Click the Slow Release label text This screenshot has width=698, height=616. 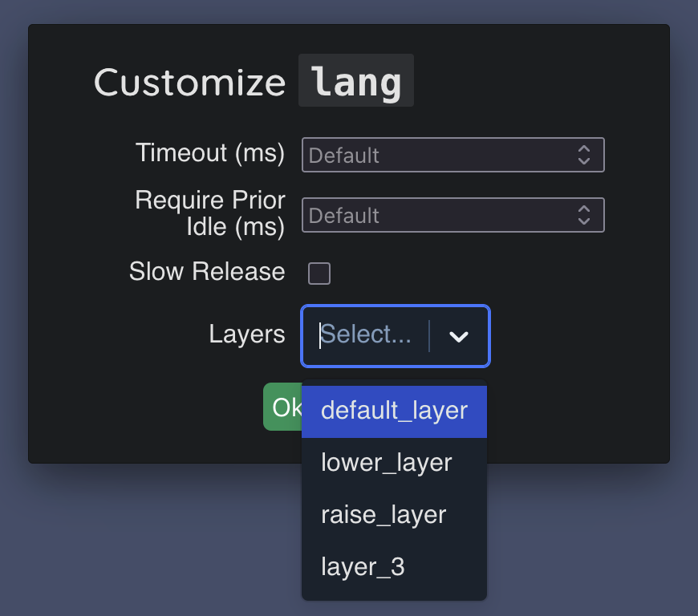click(207, 272)
